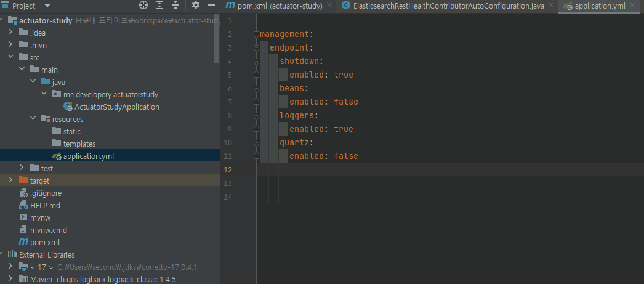
Task: Click the External Libraries bar-chart icon
Action: [12, 254]
